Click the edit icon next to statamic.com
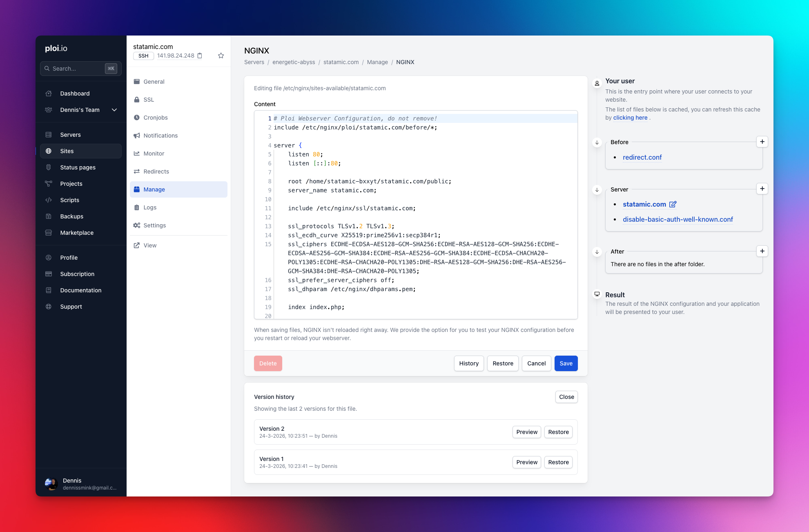The height and width of the screenshot is (532, 809). 673,204
